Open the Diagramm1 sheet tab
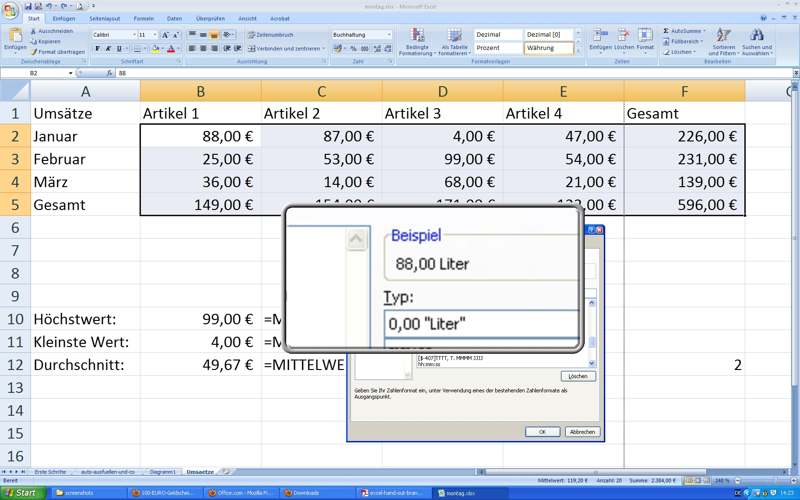This screenshot has height=500, width=800. 163,471
